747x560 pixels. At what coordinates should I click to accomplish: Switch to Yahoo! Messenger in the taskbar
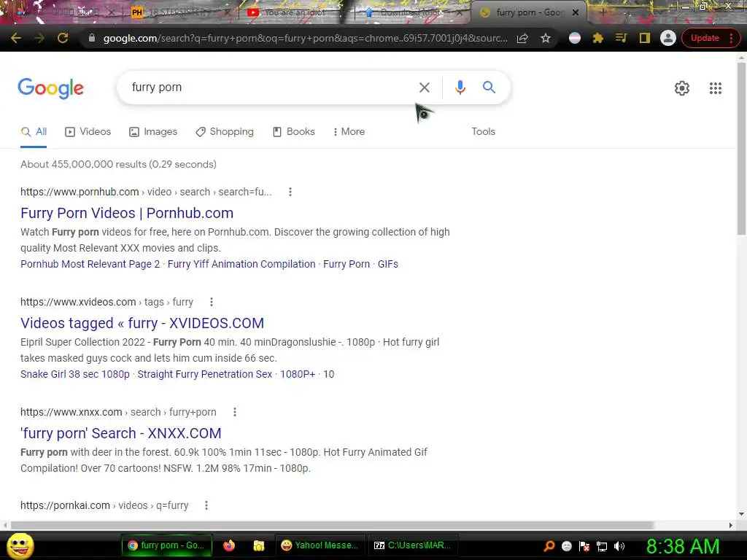pyautogui.click(x=320, y=545)
